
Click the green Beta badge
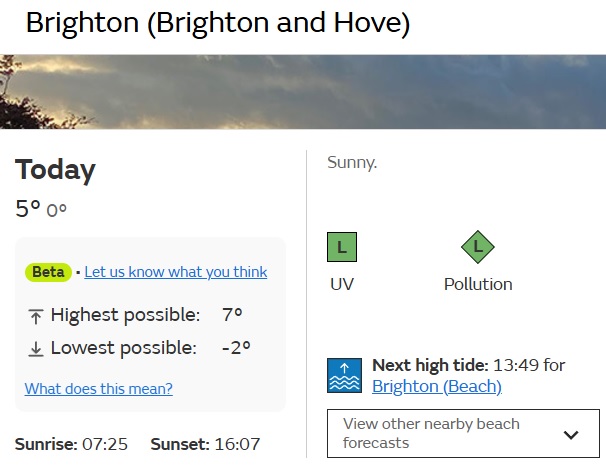pyautogui.click(x=48, y=272)
